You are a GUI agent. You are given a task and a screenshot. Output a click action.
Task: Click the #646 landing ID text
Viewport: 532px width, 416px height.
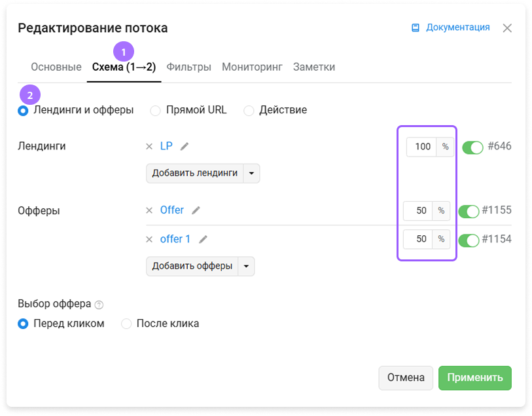(x=499, y=146)
